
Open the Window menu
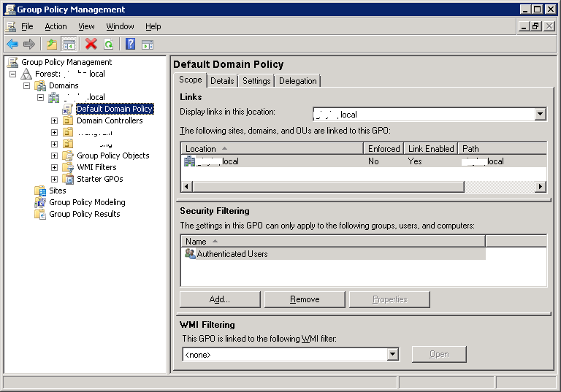[120, 26]
